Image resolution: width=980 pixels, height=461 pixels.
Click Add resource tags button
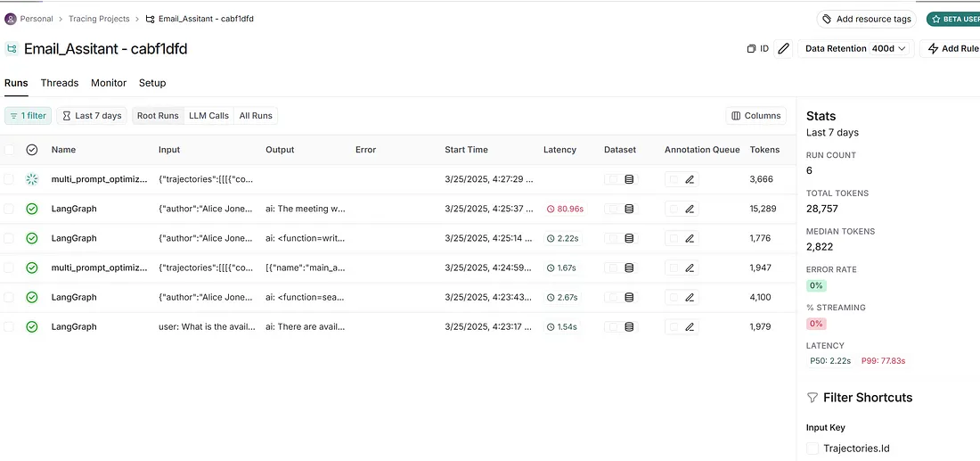coord(866,19)
